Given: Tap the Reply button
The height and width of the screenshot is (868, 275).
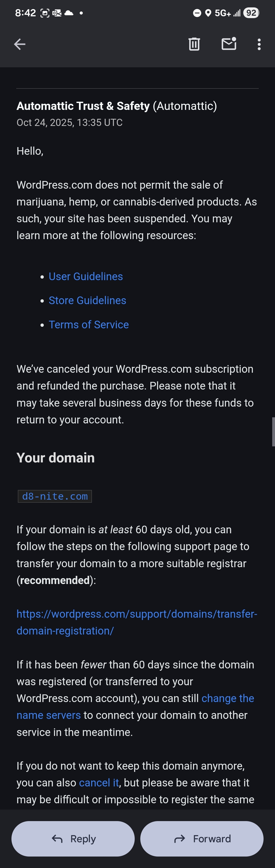Looking at the screenshot, I should click(73, 839).
